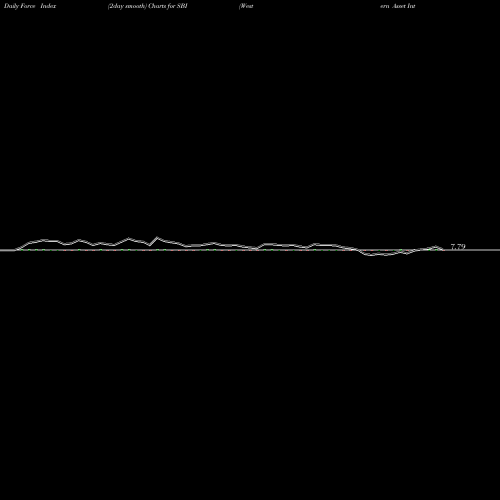Click the '(West' header text
The height and width of the screenshot is (500, 500).
click(x=246, y=6)
